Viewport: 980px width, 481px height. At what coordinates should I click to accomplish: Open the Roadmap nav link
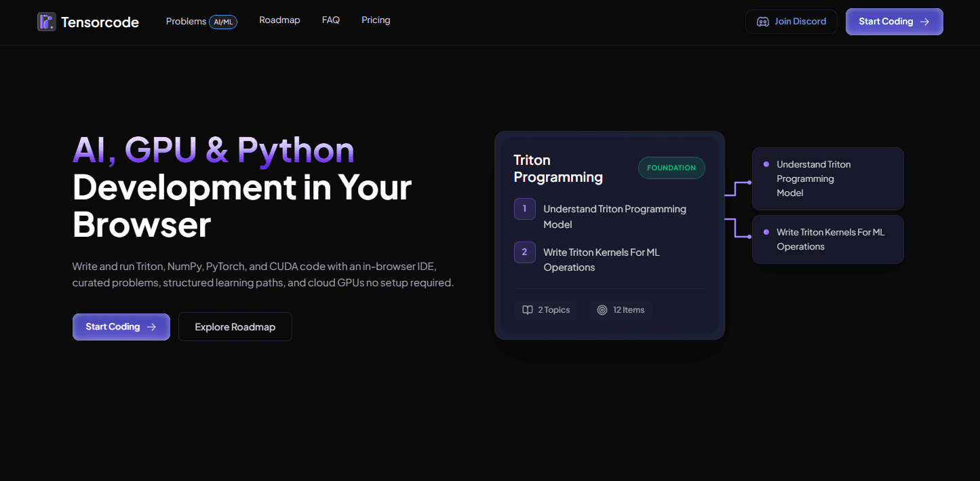point(279,20)
